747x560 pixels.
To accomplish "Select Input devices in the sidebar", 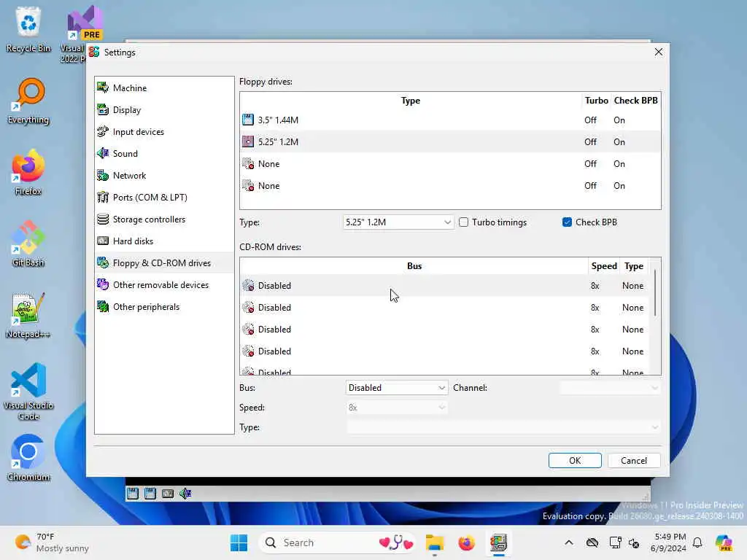I will pyautogui.click(x=164, y=132).
